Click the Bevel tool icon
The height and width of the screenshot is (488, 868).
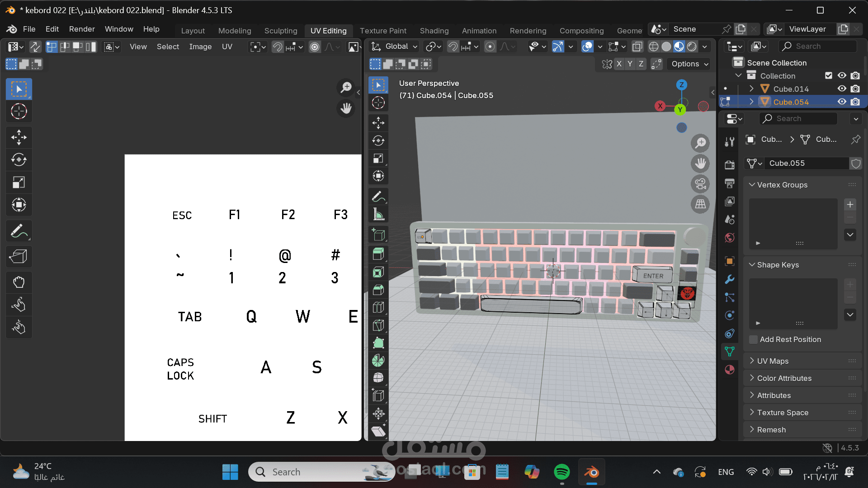pos(378,290)
